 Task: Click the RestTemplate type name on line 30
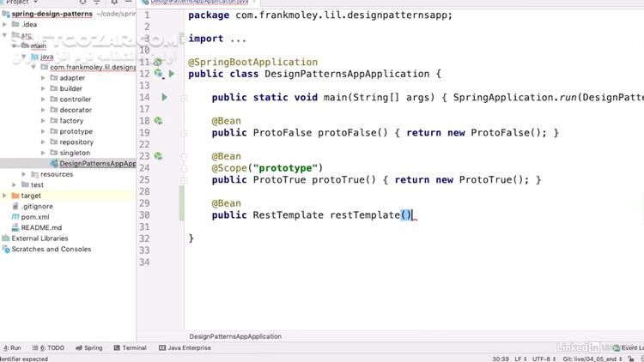(288, 215)
